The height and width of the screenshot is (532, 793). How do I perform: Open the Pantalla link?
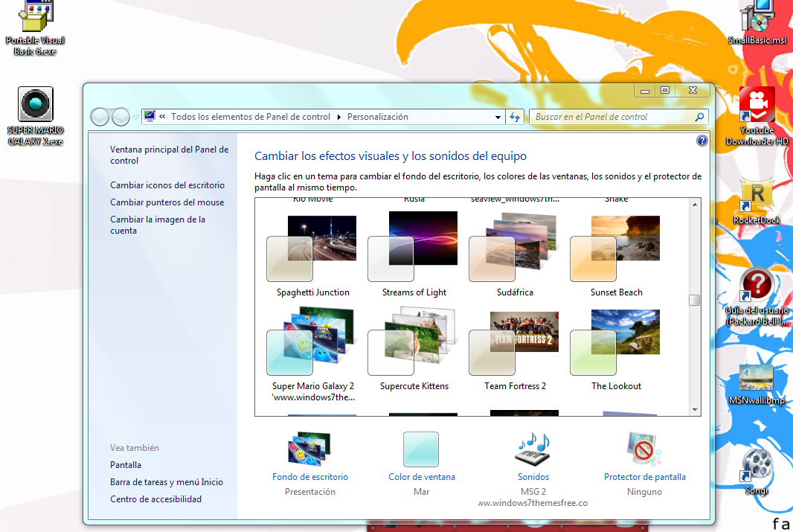126,465
